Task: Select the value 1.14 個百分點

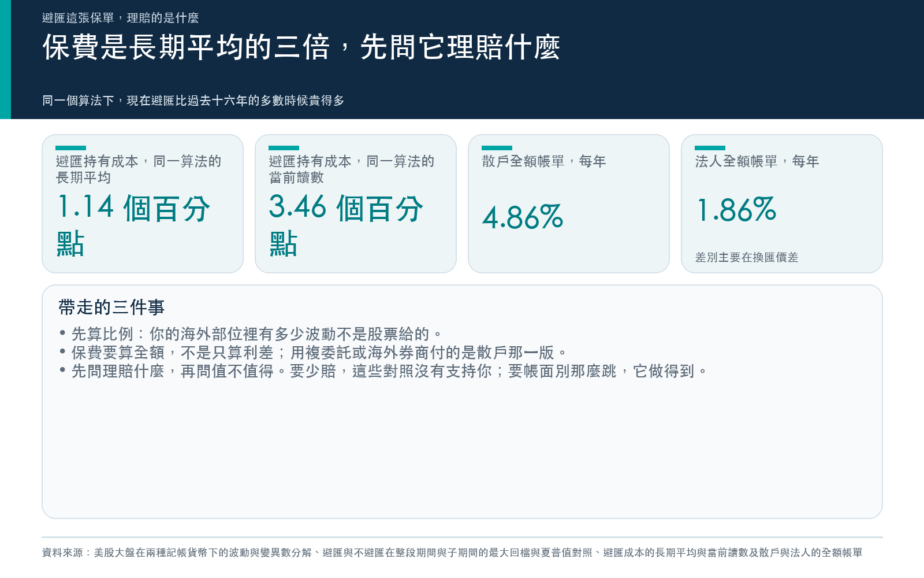Action: click(x=133, y=225)
